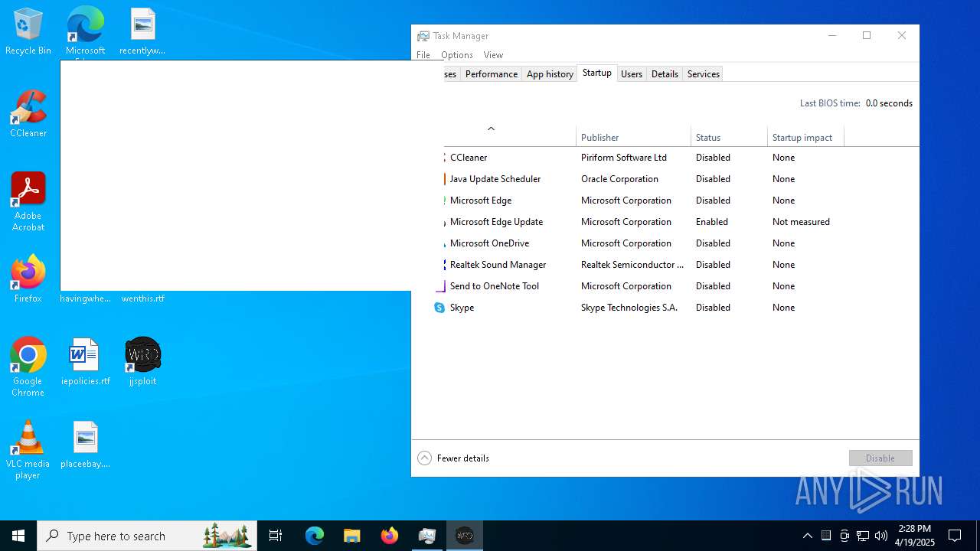Open the Google Chrome desktop shortcut

pyautogui.click(x=28, y=367)
